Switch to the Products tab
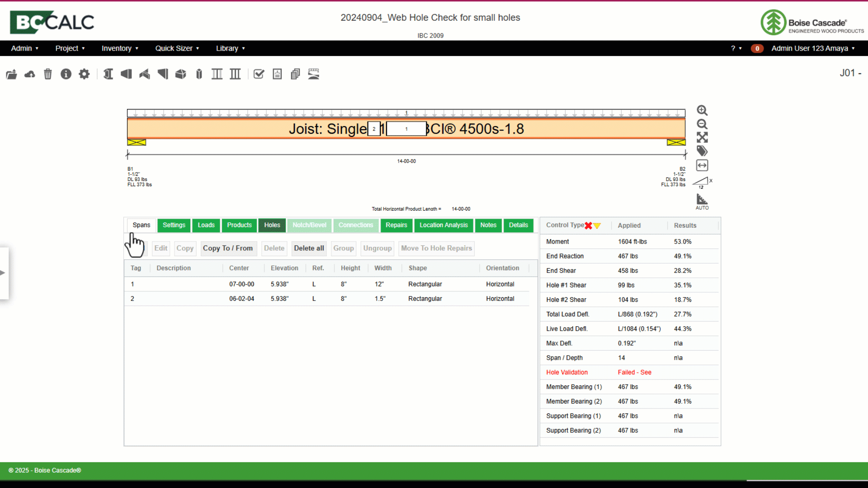The image size is (868, 488). 240,225
